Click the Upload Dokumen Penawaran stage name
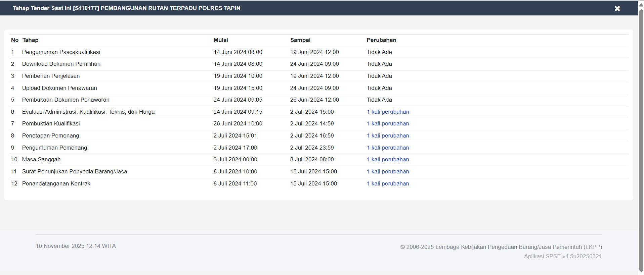Screen dimensions: 644x275 (59, 88)
